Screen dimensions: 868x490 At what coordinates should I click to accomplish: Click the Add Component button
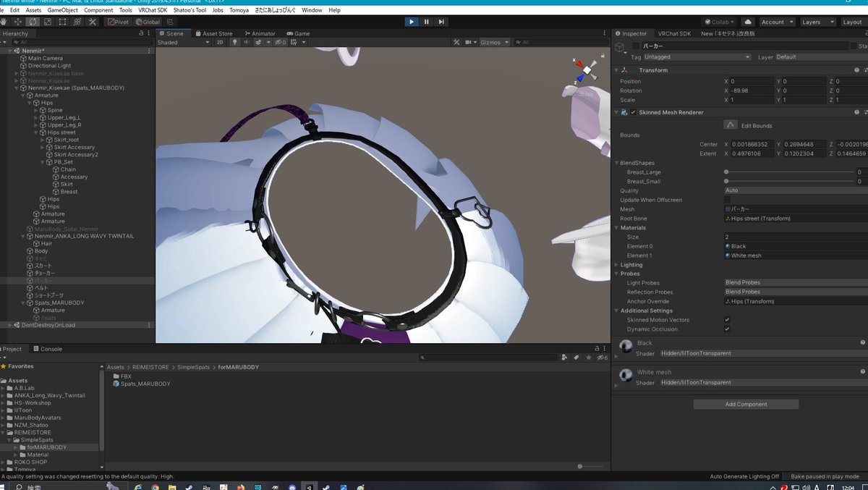pyautogui.click(x=746, y=405)
